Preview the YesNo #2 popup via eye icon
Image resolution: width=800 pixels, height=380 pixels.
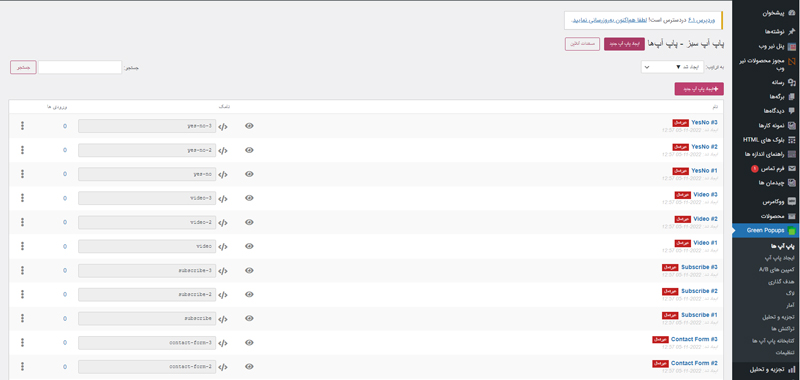click(x=249, y=150)
